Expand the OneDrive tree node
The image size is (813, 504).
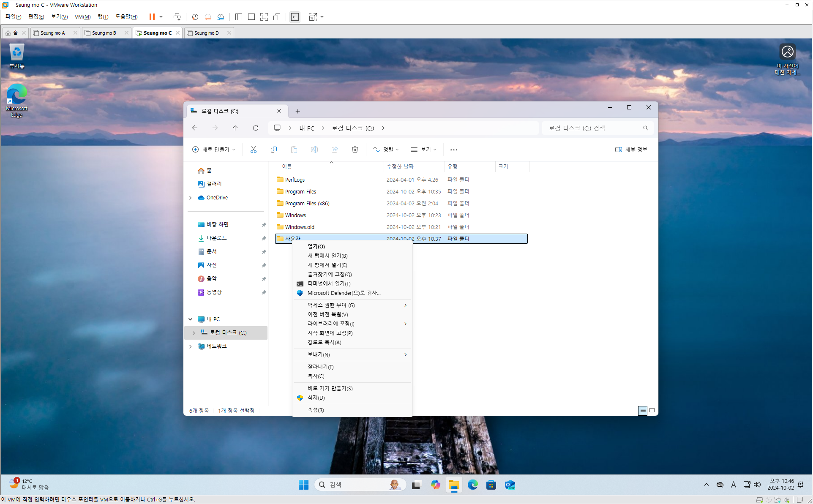coord(191,198)
